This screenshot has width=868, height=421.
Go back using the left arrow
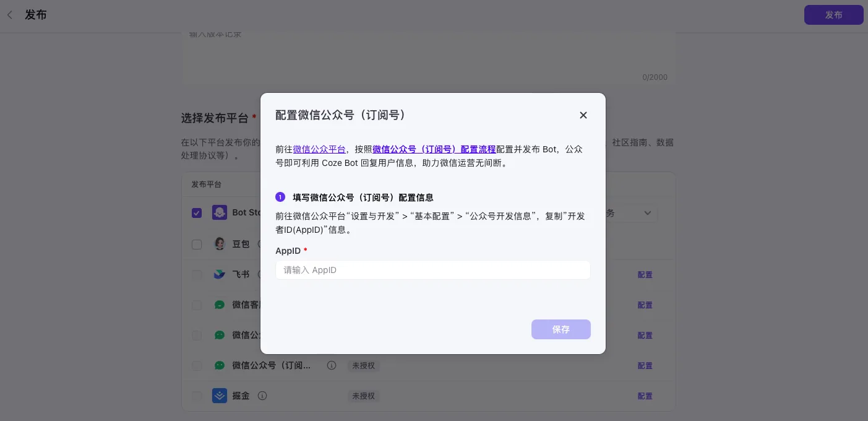pyautogui.click(x=10, y=15)
